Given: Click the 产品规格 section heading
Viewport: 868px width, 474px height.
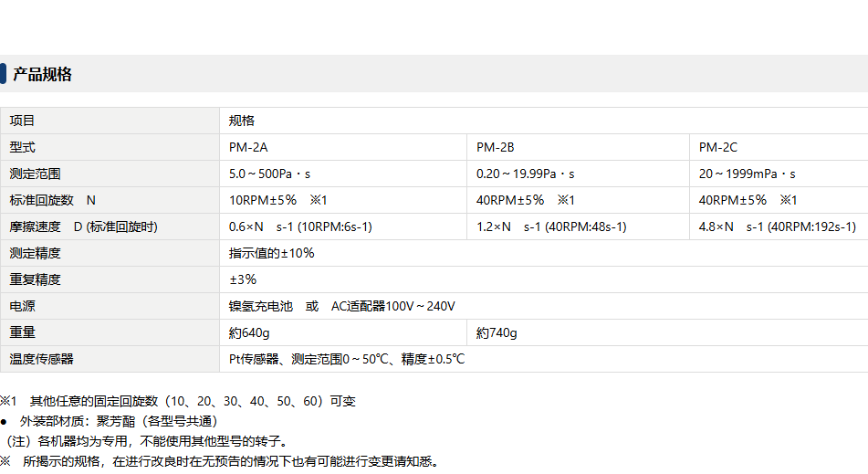Looking at the screenshot, I should [x=42, y=75].
